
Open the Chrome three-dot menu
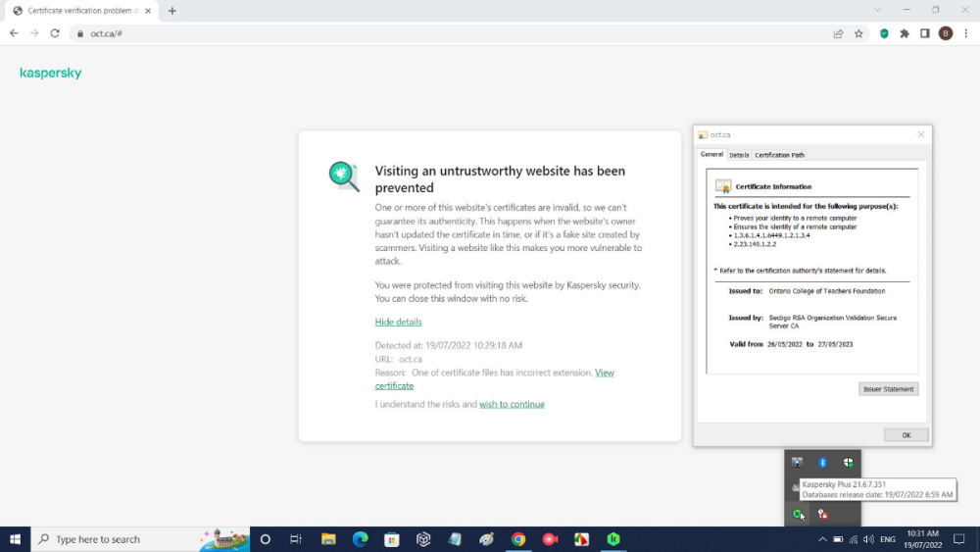(965, 33)
